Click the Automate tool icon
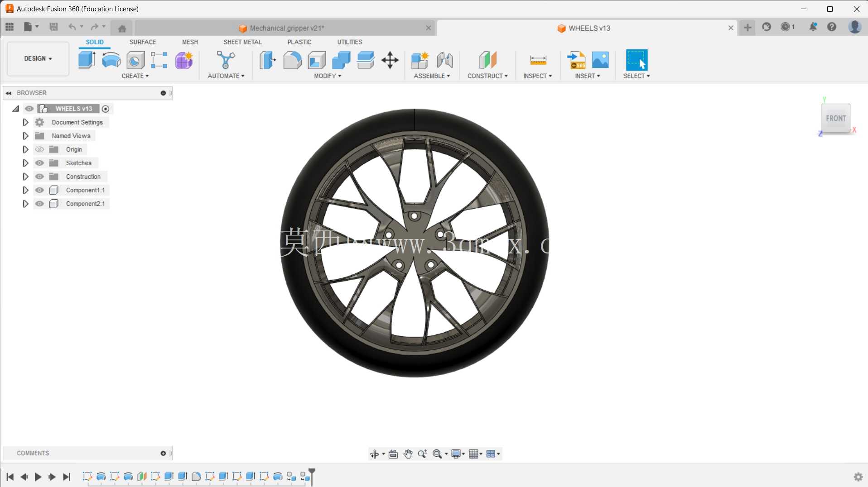868x487 pixels. (226, 60)
